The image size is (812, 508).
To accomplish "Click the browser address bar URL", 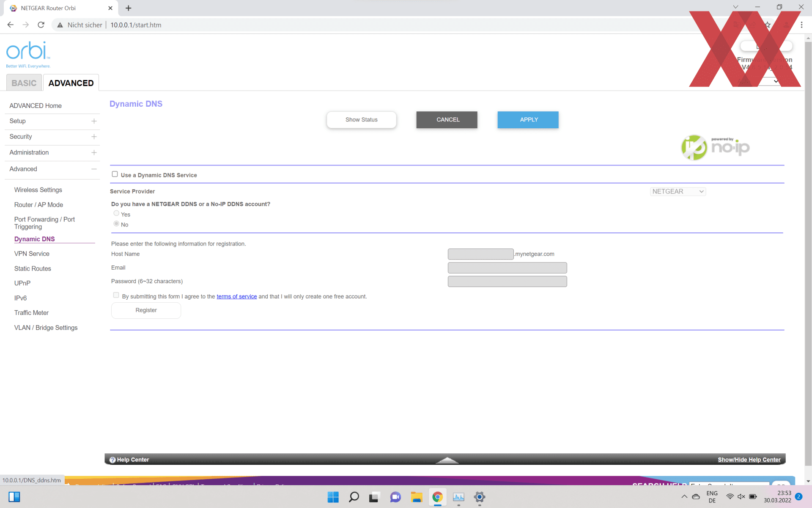I will coord(136,25).
